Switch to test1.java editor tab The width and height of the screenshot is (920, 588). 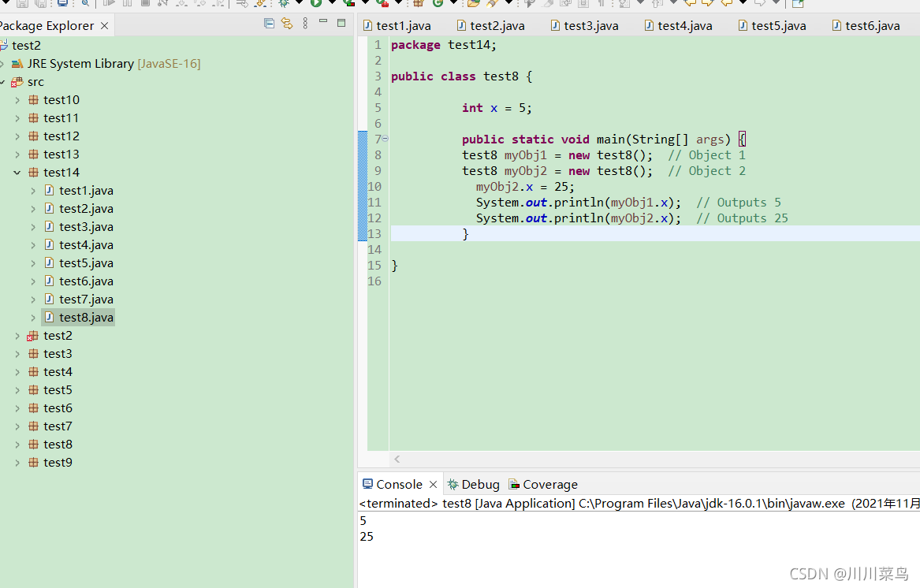click(397, 26)
